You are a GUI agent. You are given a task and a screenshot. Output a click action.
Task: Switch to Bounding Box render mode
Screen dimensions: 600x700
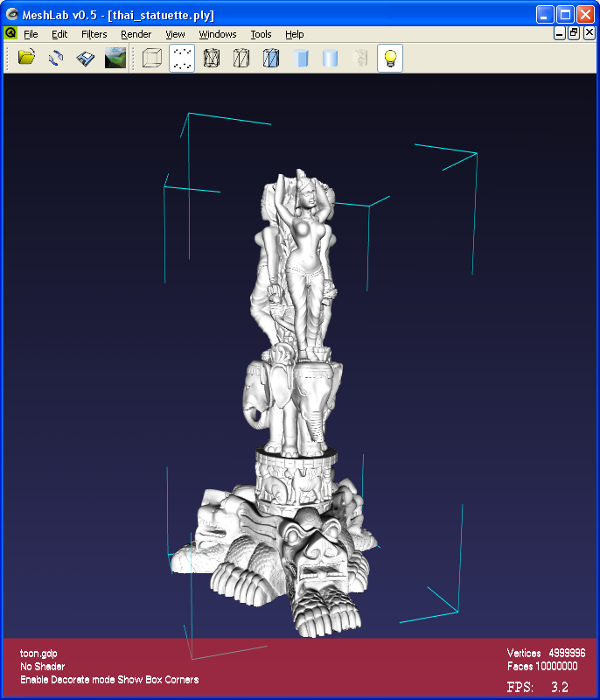(152, 59)
